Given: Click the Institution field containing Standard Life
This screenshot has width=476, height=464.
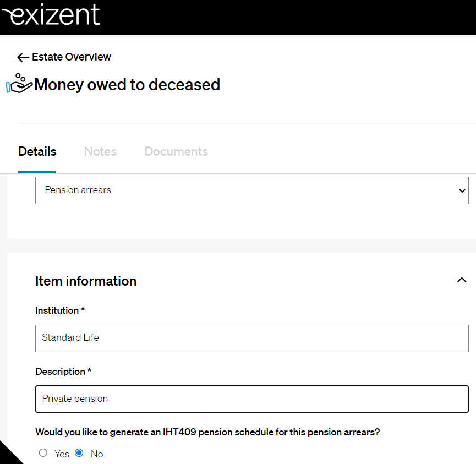Looking at the screenshot, I should 251,338.
